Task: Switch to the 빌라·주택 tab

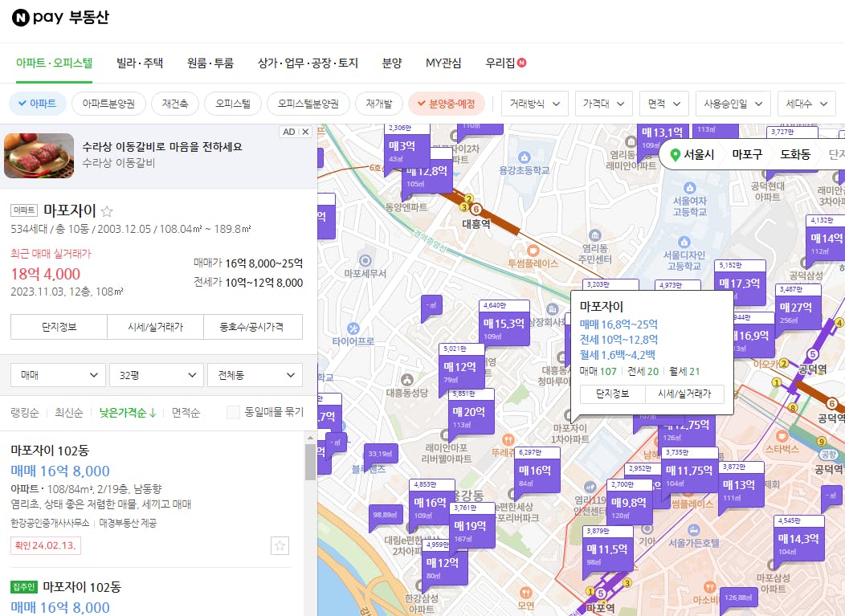Action: [140, 63]
